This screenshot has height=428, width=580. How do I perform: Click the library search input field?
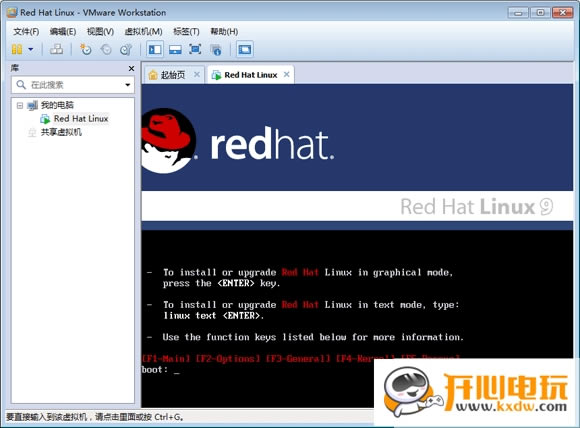pos(73,85)
